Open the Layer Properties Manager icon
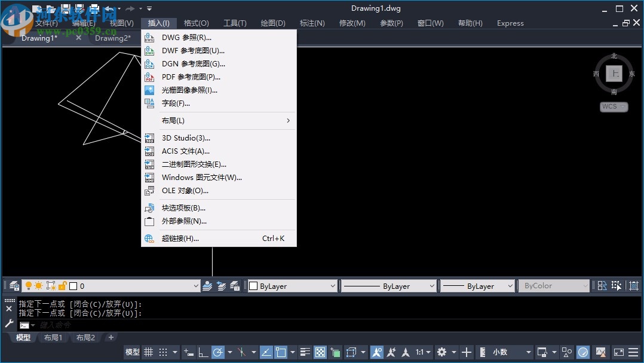 coord(13,286)
